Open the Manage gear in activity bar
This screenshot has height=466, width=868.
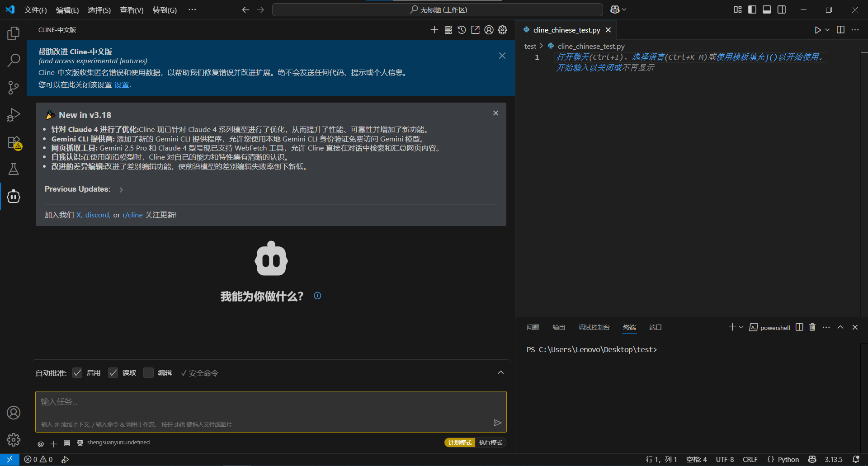point(14,439)
